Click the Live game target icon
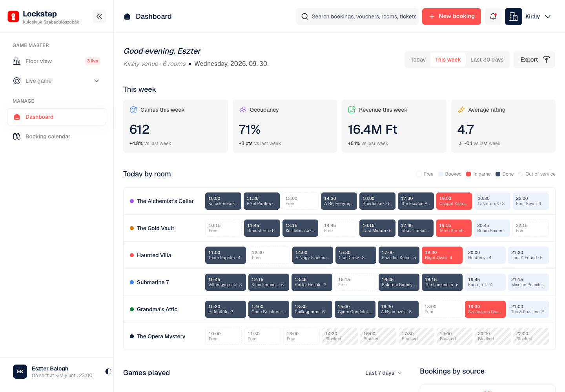 [17, 81]
